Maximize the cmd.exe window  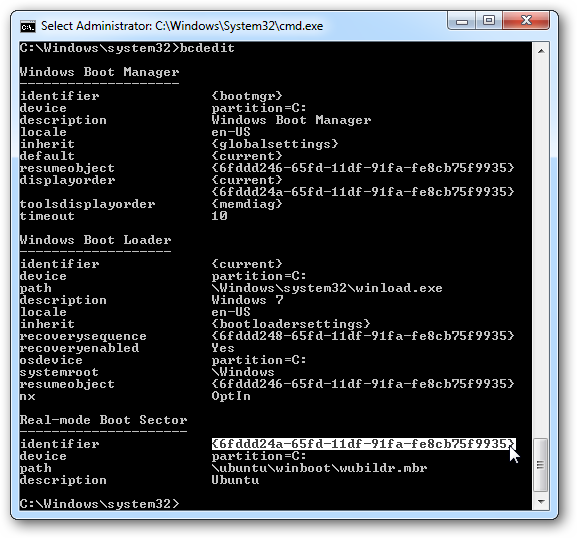coord(489,21)
